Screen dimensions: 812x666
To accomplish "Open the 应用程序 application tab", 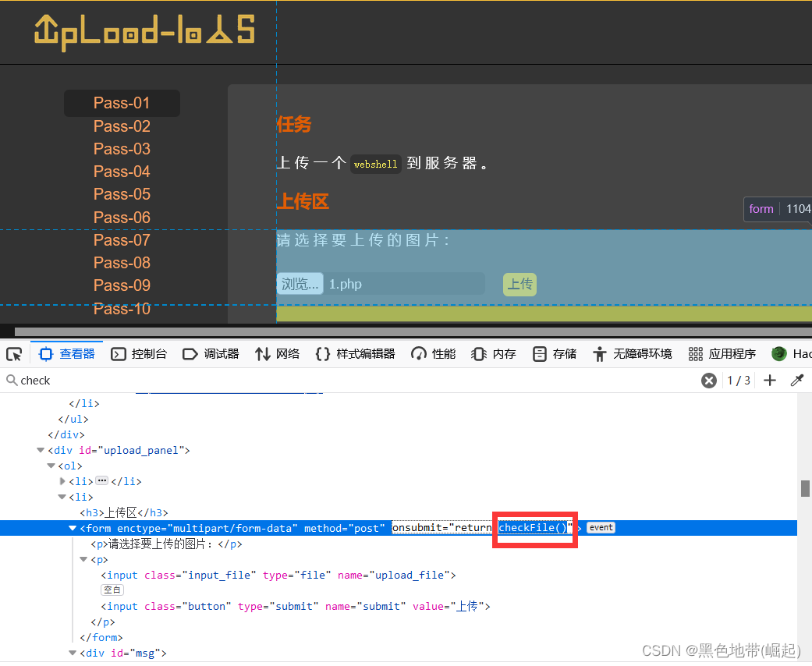I will click(722, 354).
